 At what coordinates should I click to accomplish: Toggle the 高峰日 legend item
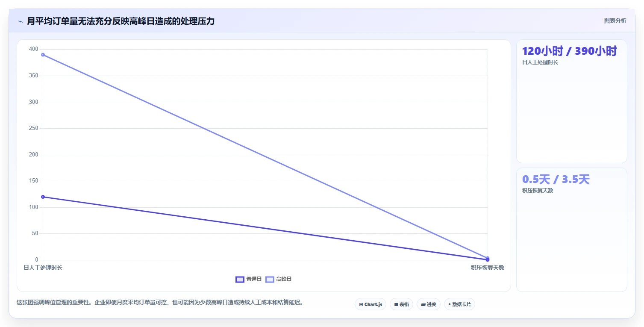(278, 279)
